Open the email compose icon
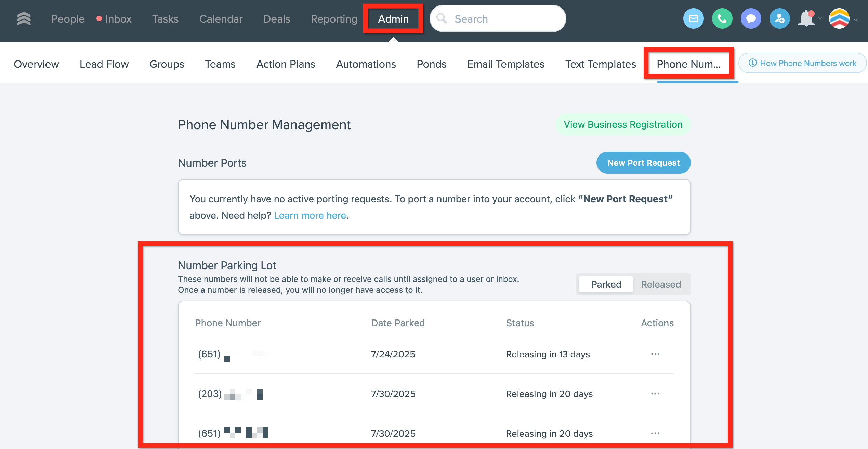This screenshot has height=449, width=868. click(693, 19)
